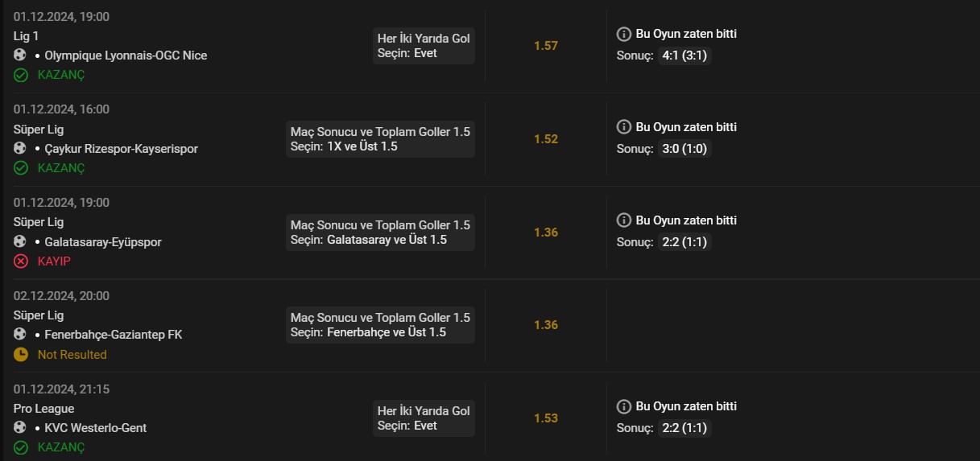Click the green KAZANÇ checkmark under Çaykur Rizespor-Kayserispor
The image size is (980, 461).
coord(21,168)
